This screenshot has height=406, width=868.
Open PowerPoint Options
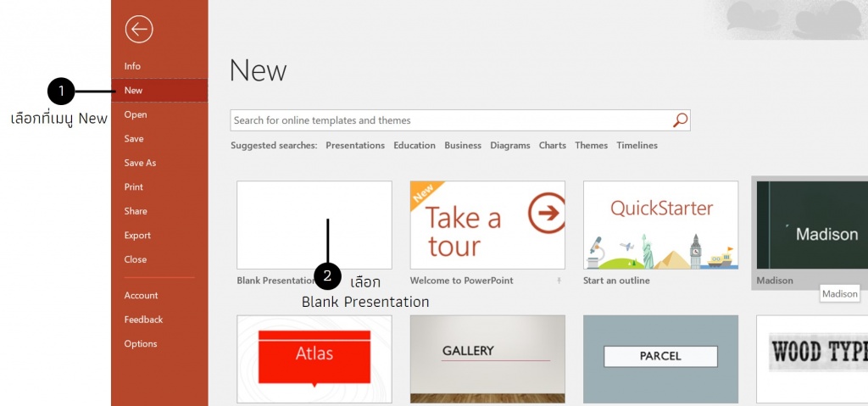tap(140, 344)
